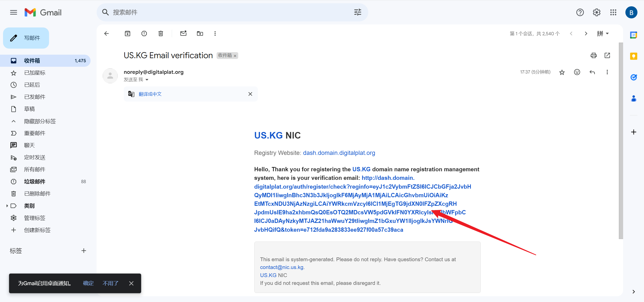Open 管理标签 manage labels
The height and width of the screenshot is (302, 644).
(45, 218)
